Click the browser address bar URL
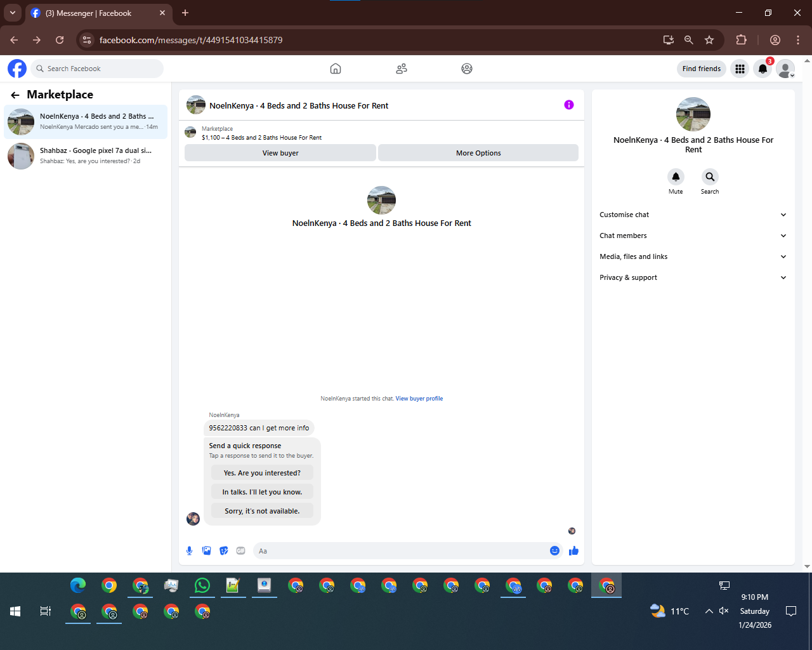Screen dimensions: 812x650 tap(191, 40)
